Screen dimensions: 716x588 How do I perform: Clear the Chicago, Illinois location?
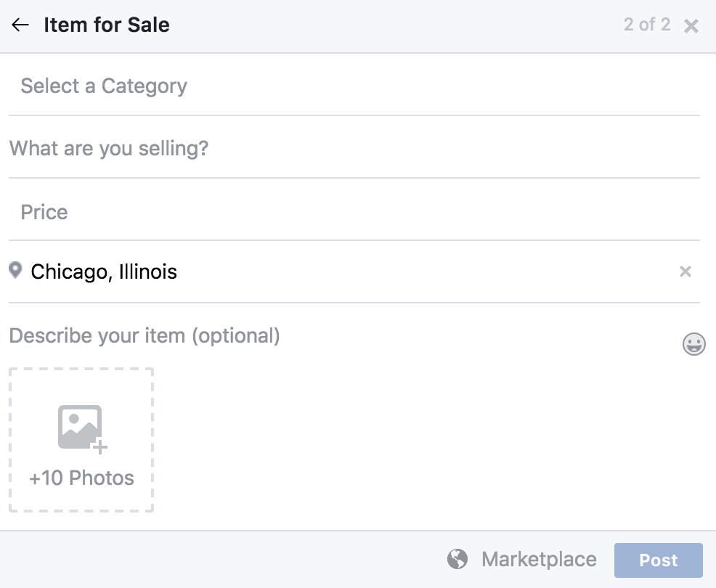685,271
